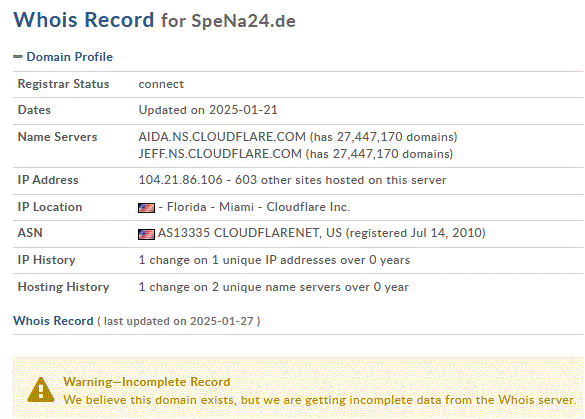Click the Registrar Status connect value
Screen dimensions: 585x419
pyautogui.click(x=161, y=84)
